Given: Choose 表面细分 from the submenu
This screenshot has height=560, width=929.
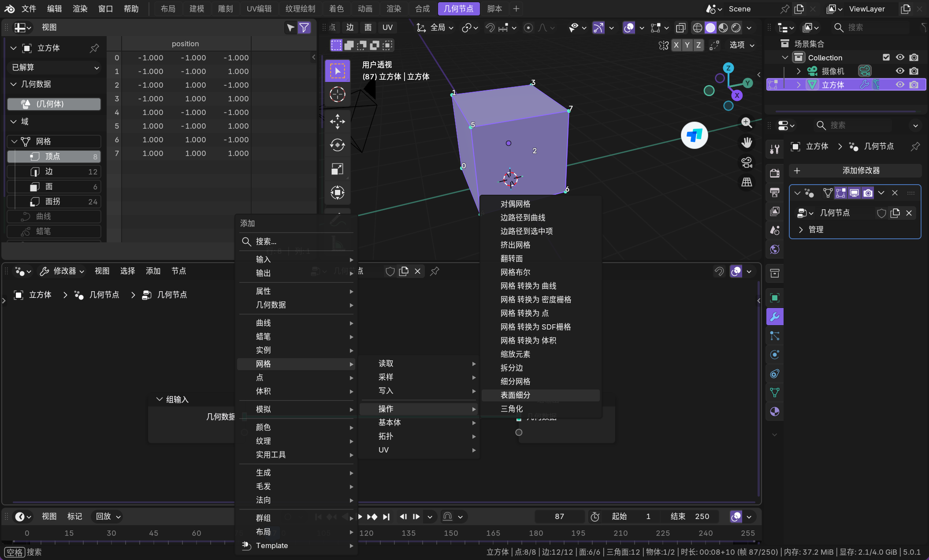Looking at the screenshot, I should point(515,395).
